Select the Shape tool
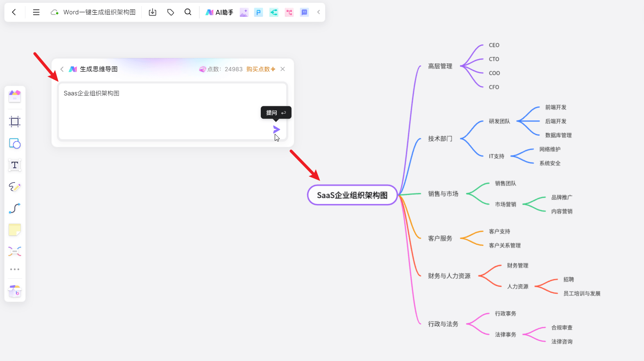 point(15,144)
